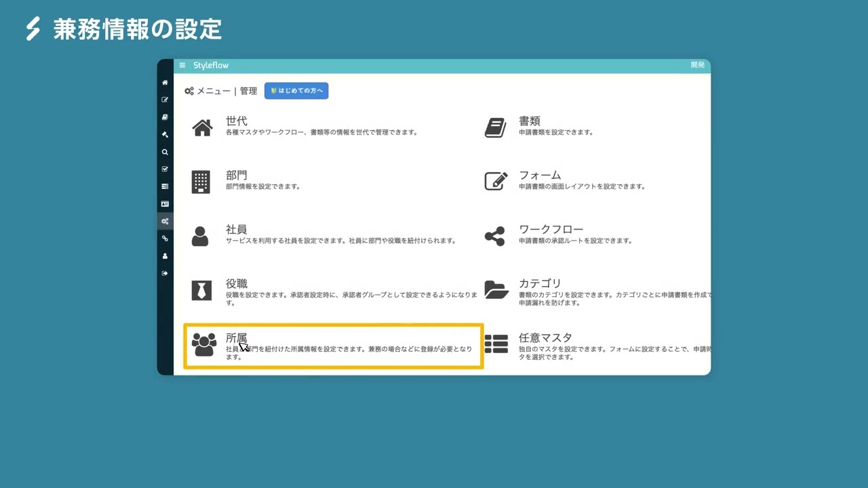Open the 任意マスタ menu link
The height and width of the screenshot is (488, 868).
[546, 338]
